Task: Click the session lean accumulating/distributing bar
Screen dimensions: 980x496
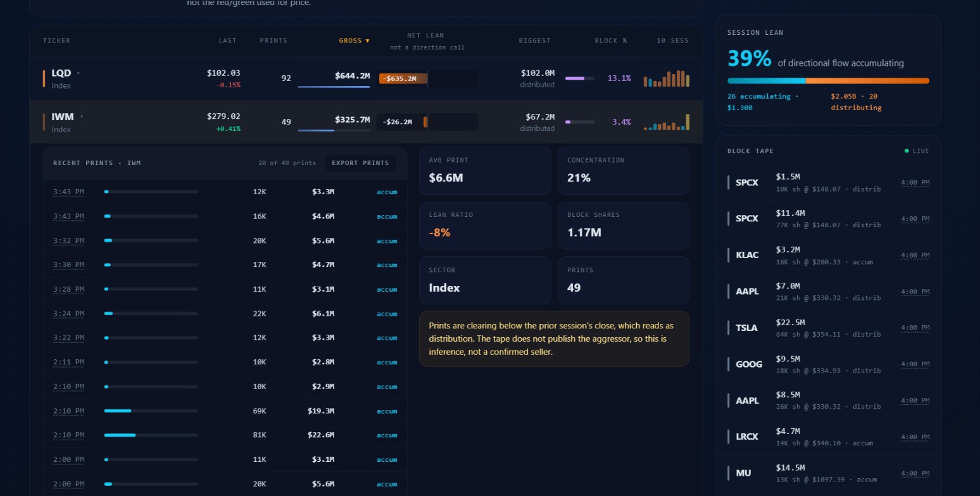Action: tap(829, 81)
